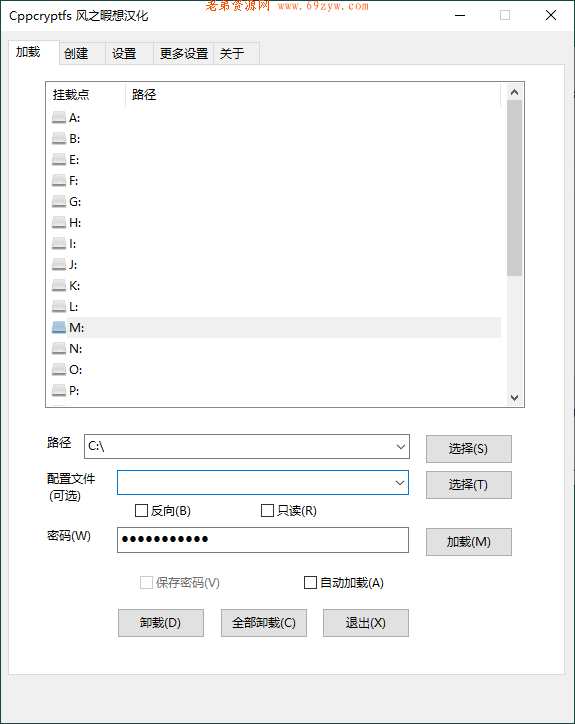Click the 加载(M) mount button

(x=469, y=542)
